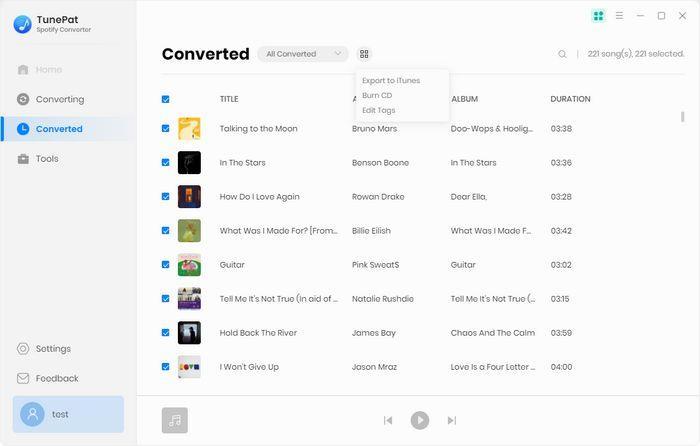
Task: Go to the Converting section
Action: click(50, 99)
